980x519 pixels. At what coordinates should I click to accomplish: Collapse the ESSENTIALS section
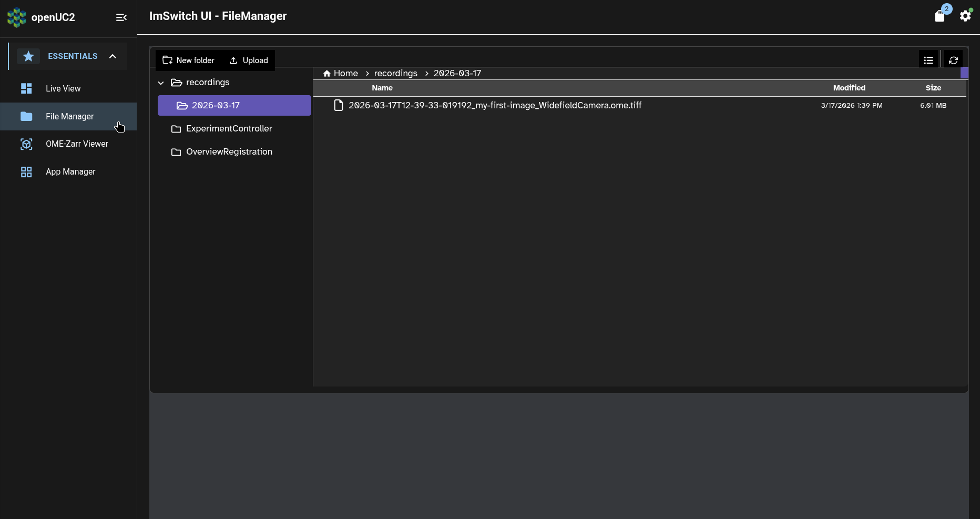[113, 56]
